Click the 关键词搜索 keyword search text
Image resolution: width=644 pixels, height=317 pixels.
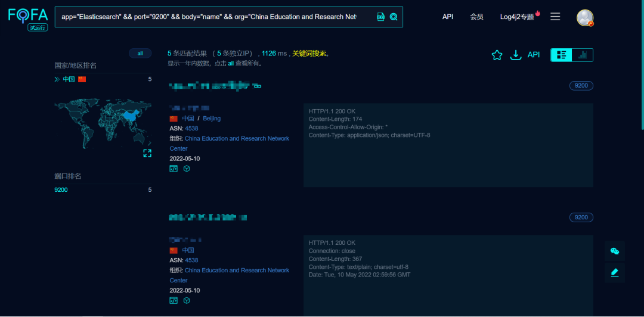click(309, 54)
